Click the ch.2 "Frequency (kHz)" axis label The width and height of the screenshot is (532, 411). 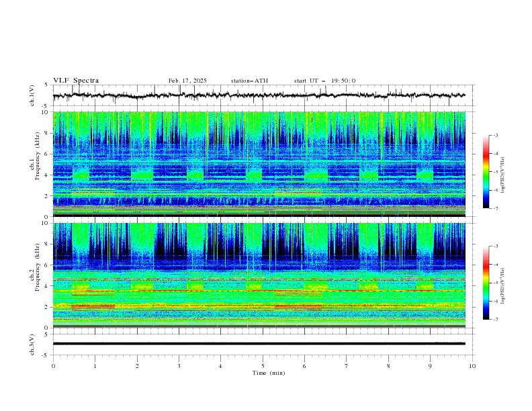coord(38,267)
